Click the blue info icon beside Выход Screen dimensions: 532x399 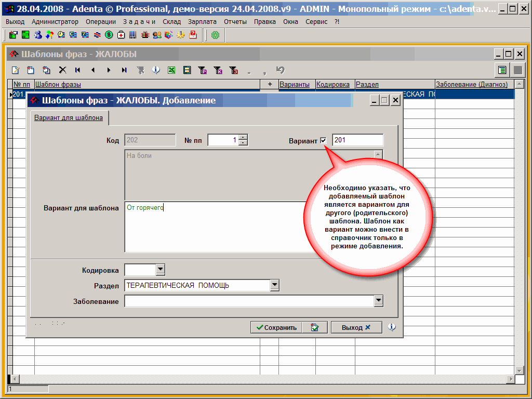(392, 327)
